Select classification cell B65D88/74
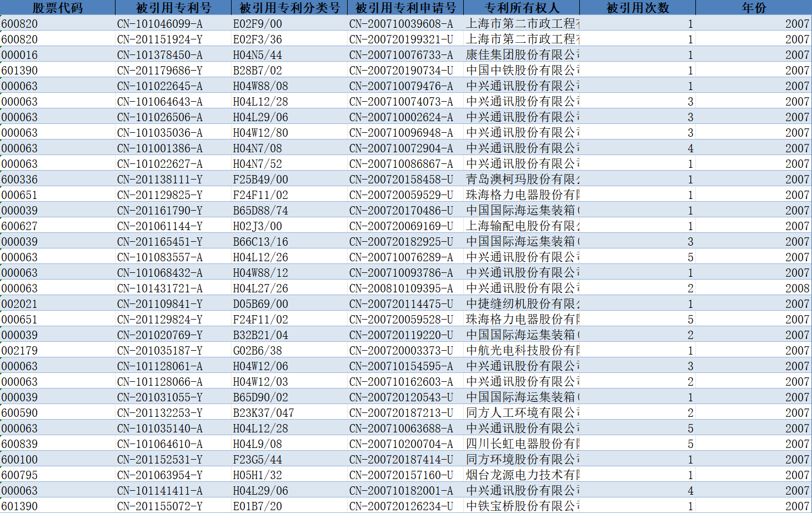 point(289,211)
